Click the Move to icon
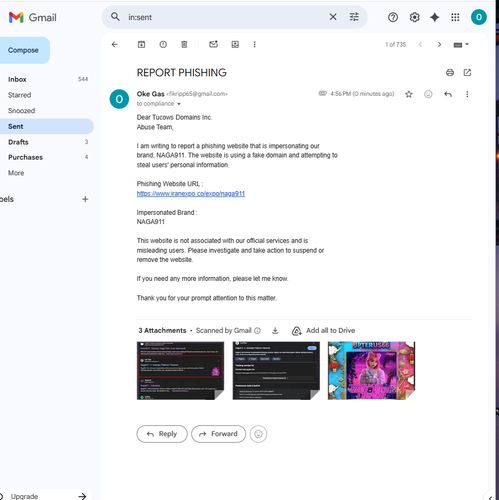 [x=235, y=44]
